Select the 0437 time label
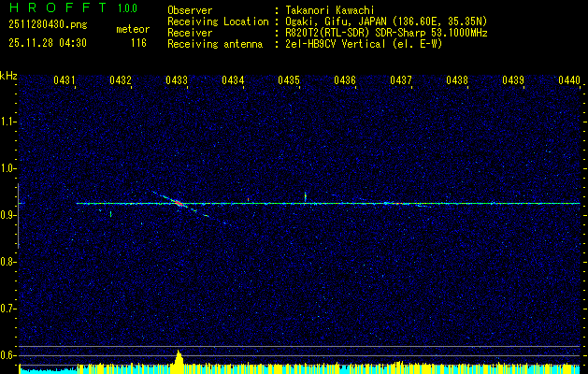This screenshot has height=374, width=588. pyautogui.click(x=401, y=80)
